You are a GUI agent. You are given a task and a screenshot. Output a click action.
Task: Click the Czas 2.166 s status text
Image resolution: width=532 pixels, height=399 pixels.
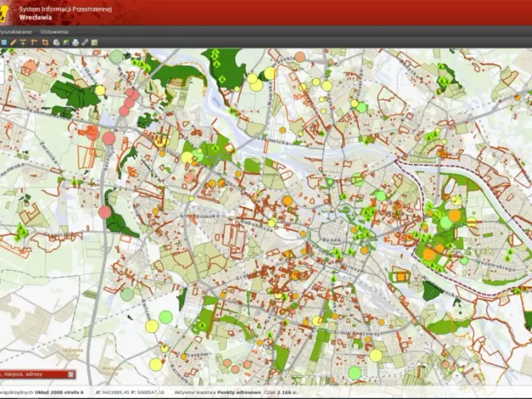(280, 392)
